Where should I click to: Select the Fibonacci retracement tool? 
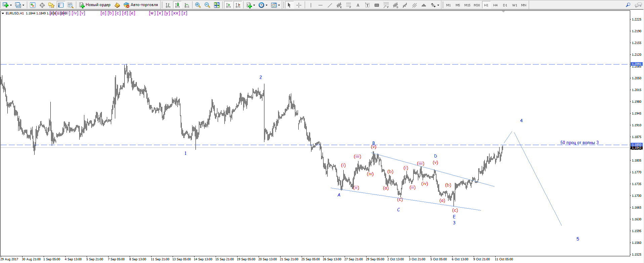point(348,5)
